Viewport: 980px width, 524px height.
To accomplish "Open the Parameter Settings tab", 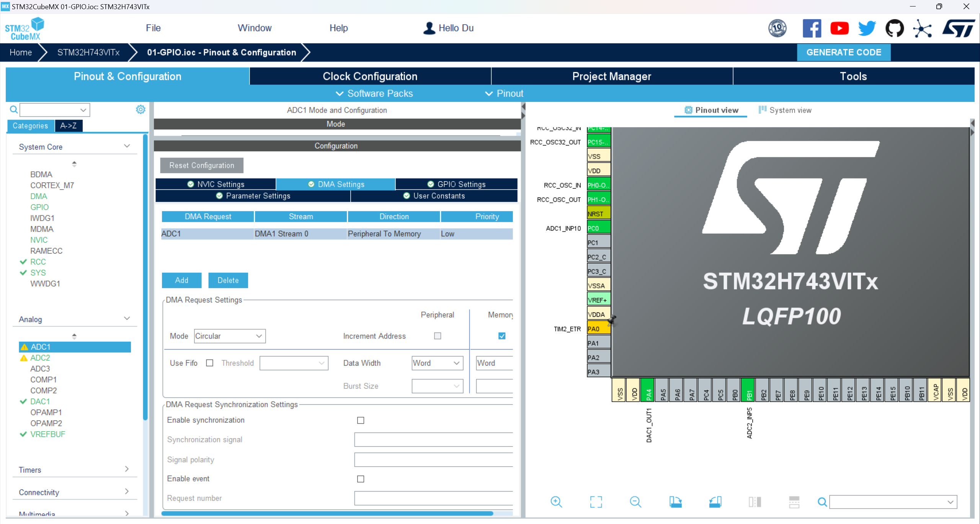I will 253,196.
